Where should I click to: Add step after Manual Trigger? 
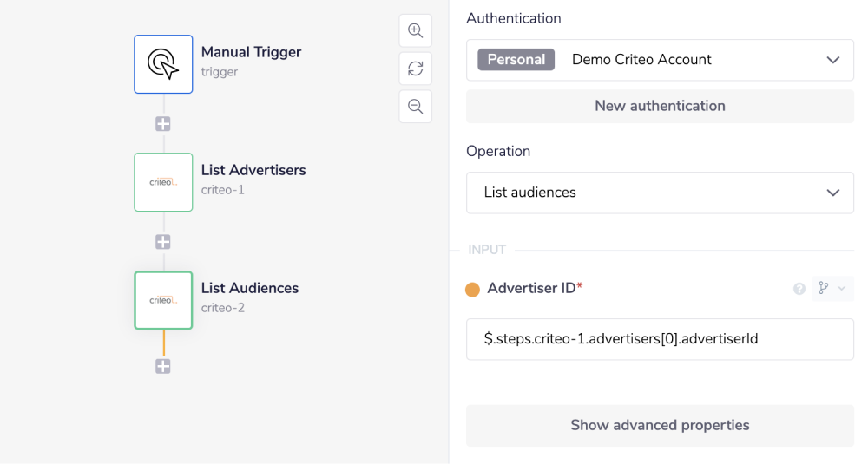click(163, 124)
